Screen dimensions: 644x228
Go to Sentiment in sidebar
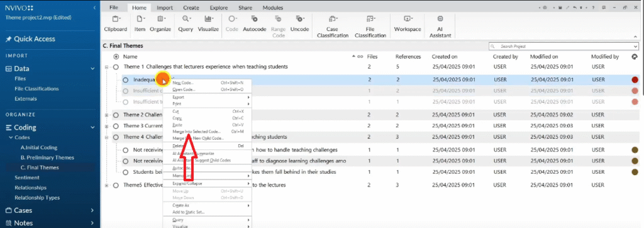point(26,178)
